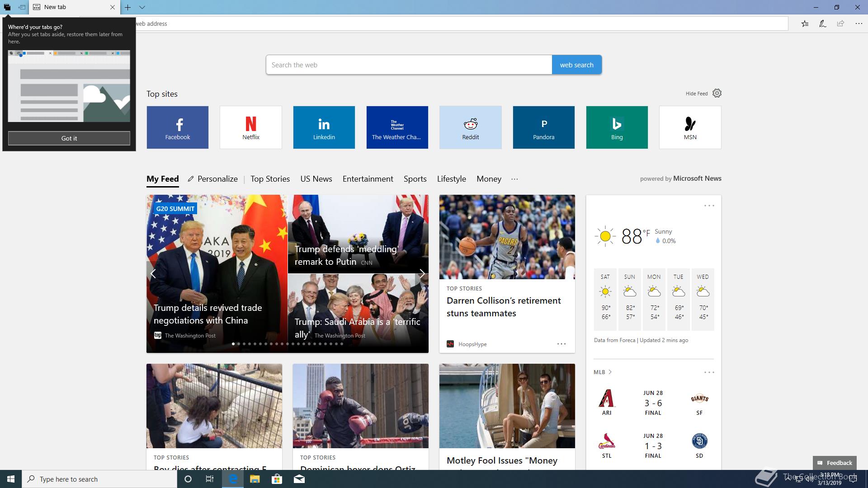Screen dimensions: 868x488
Task: Open feed settings gear icon
Action: pyautogui.click(x=717, y=93)
